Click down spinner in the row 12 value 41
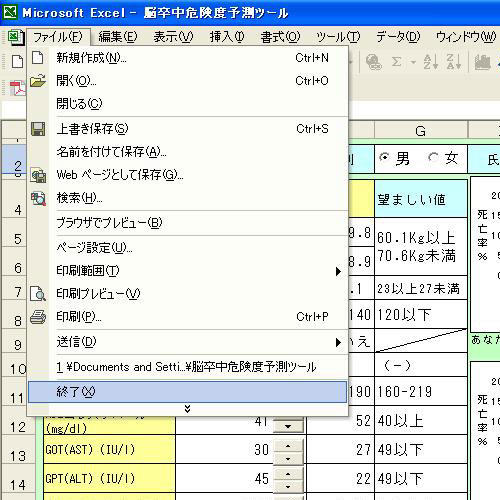The image size is (500, 500). (x=288, y=426)
